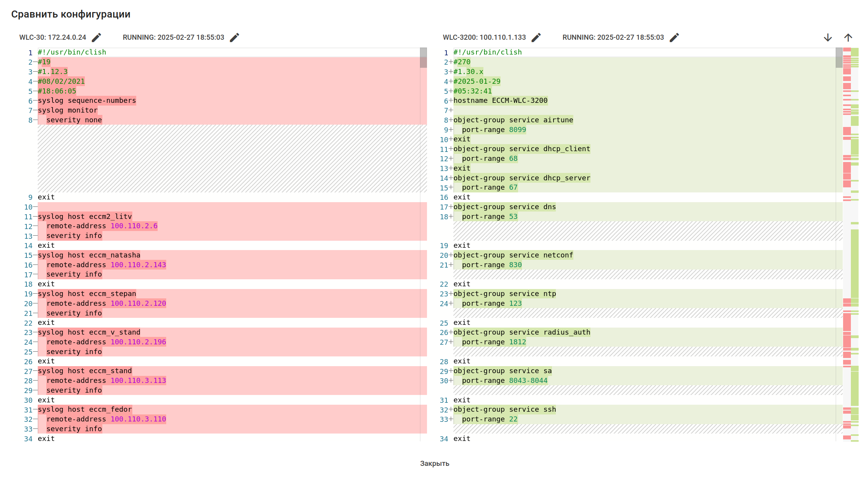Click the Закрыть button
Image resolution: width=868 pixels, height=483 pixels.
click(434, 464)
